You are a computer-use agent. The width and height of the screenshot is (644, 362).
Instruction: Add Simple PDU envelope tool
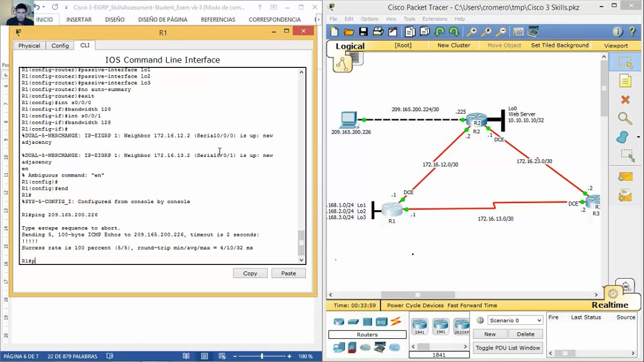click(x=625, y=176)
